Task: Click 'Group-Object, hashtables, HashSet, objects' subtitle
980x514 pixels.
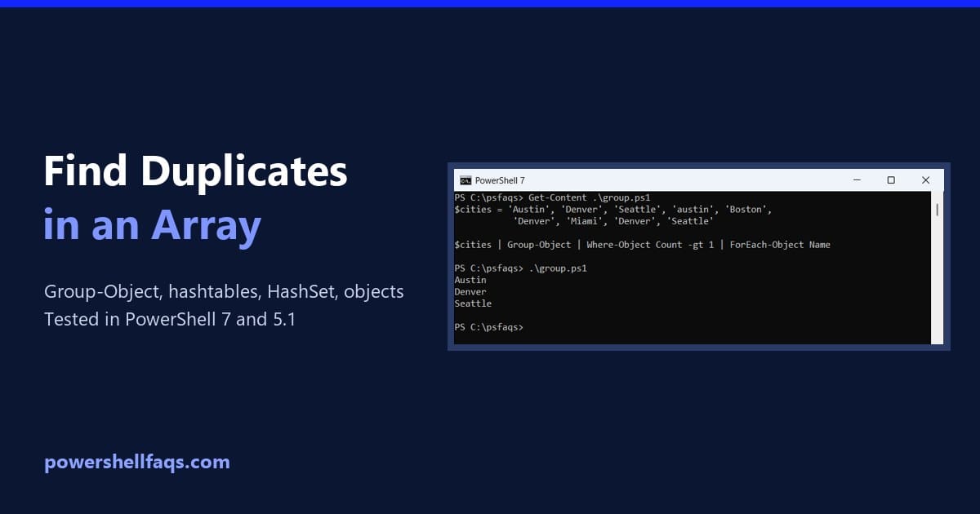Action: 224,292
